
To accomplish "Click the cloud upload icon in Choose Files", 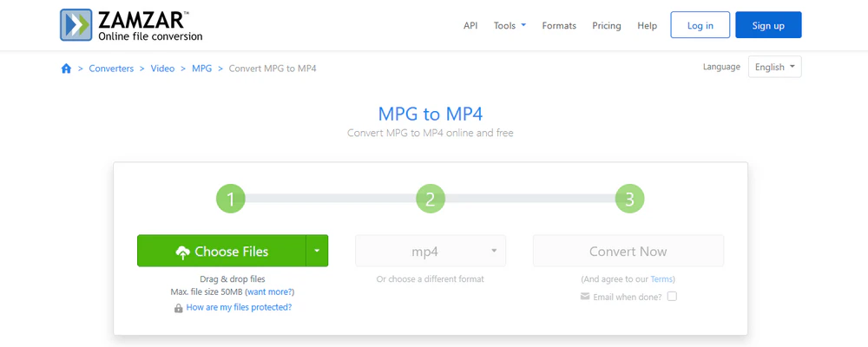I will pos(182,252).
